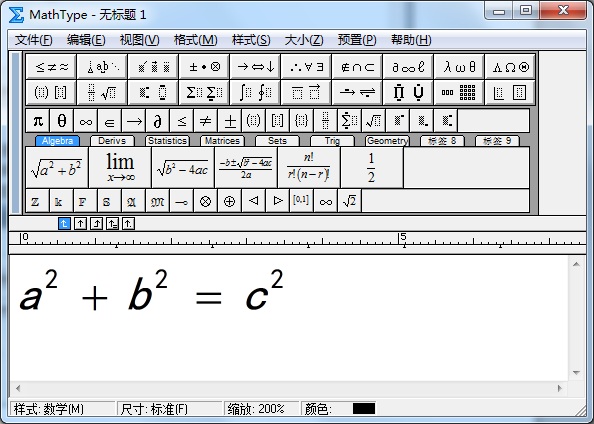Open the 样式(S) menu

[251, 40]
